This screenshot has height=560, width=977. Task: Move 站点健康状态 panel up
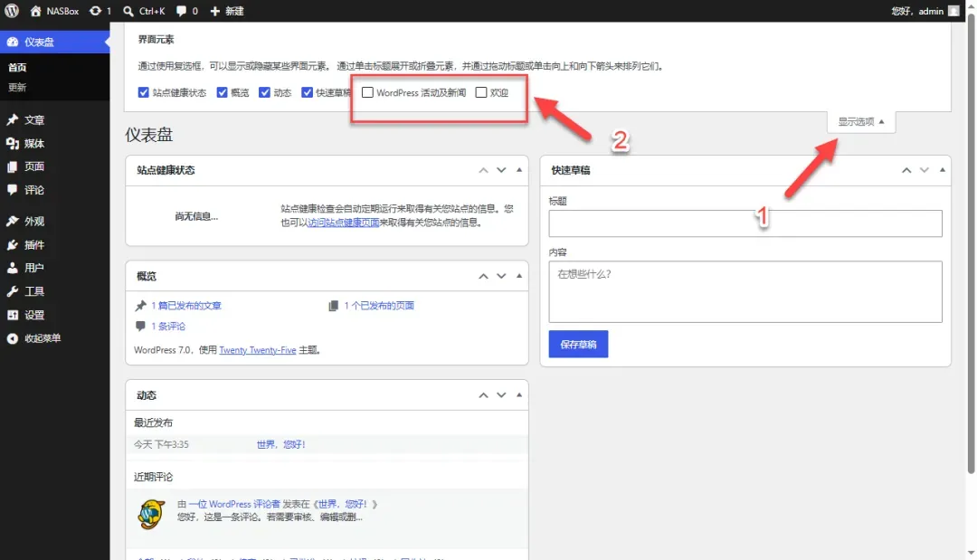point(483,170)
